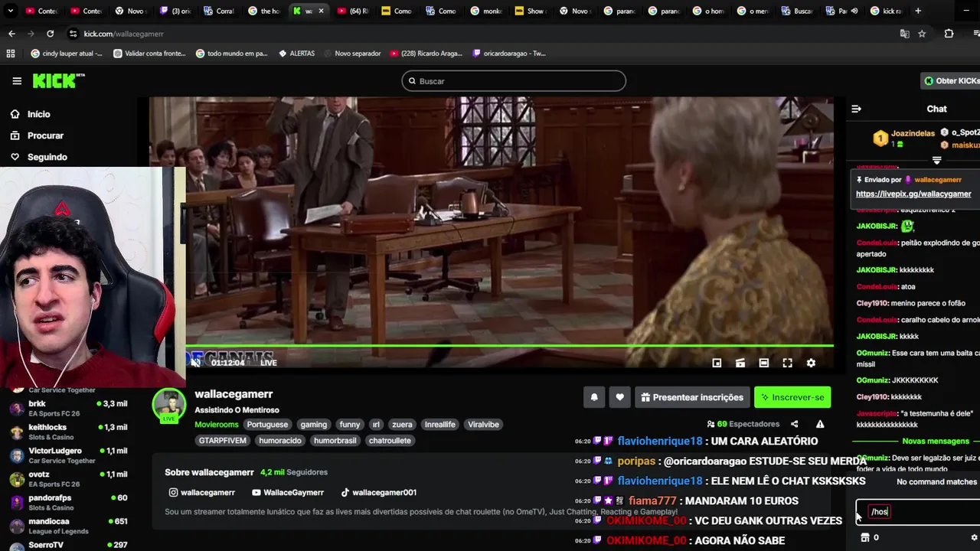Click the Movierooms category link
Image resolution: width=980 pixels, height=551 pixels.
217,425
